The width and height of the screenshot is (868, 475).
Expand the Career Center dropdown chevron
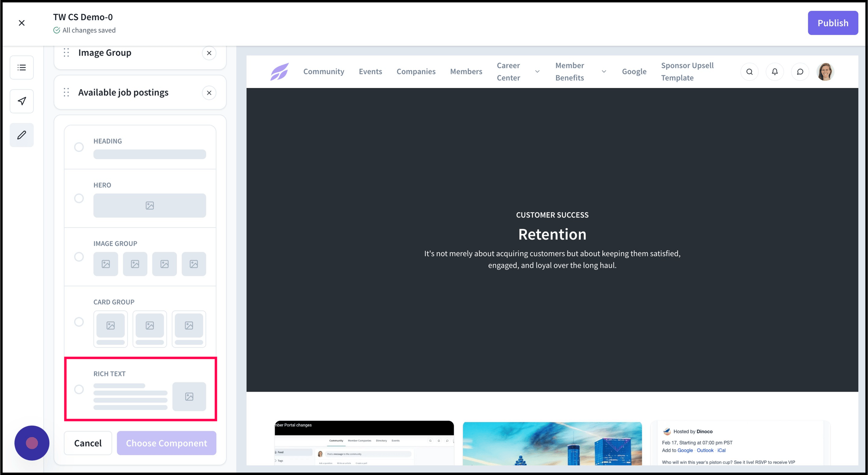tap(537, 72)
